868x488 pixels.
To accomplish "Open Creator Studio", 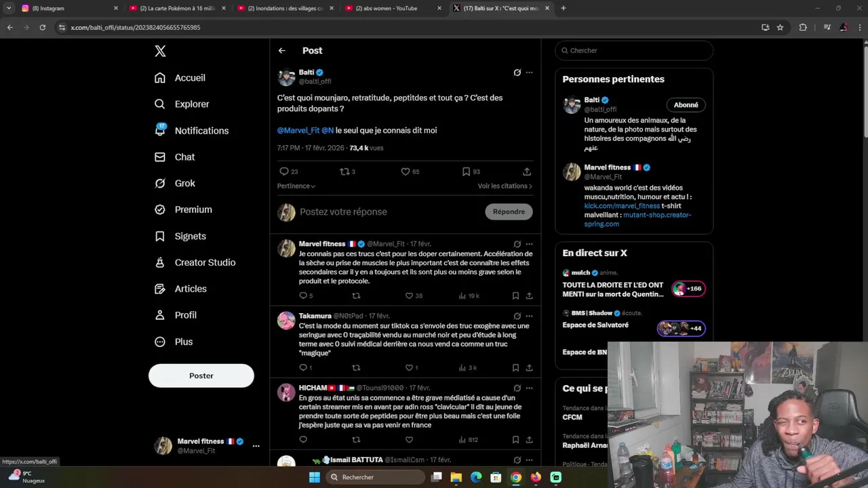I will coord(195,262).
